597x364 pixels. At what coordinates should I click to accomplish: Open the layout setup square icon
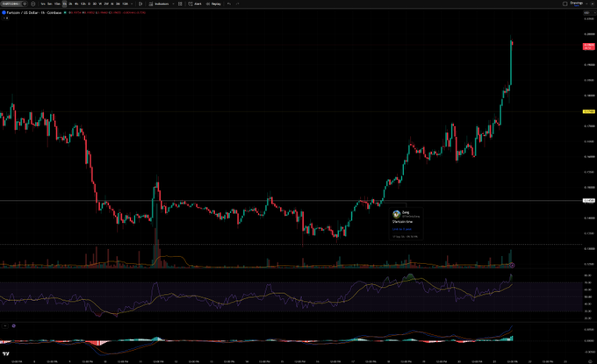pos(565,4)
